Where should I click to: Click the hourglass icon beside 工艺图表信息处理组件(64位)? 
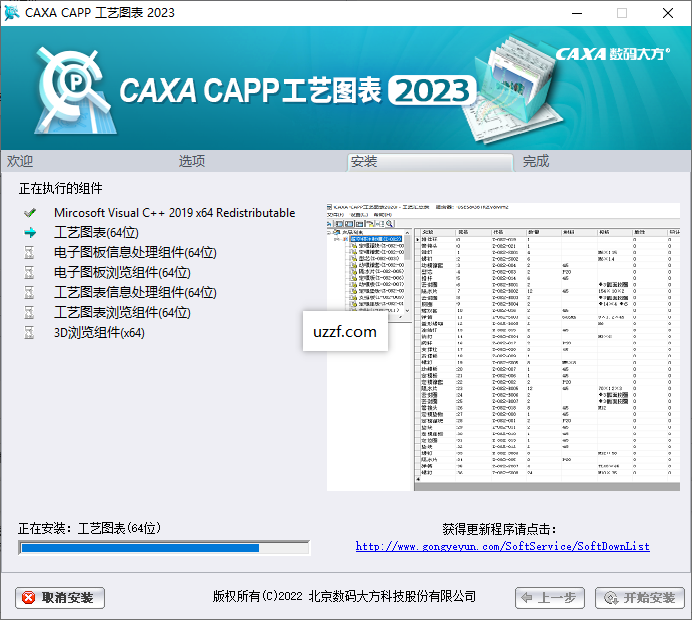tap(29, 293)
